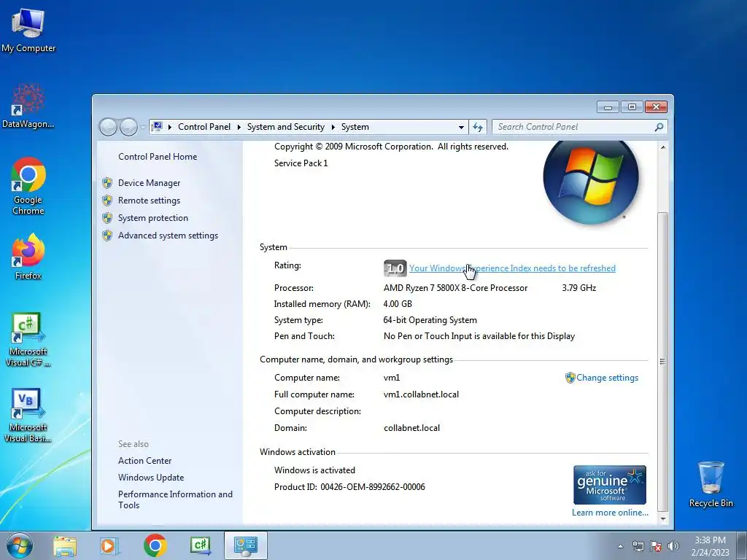
Task: Click 64-bit Operating System text
Action: tap(430, 320)
